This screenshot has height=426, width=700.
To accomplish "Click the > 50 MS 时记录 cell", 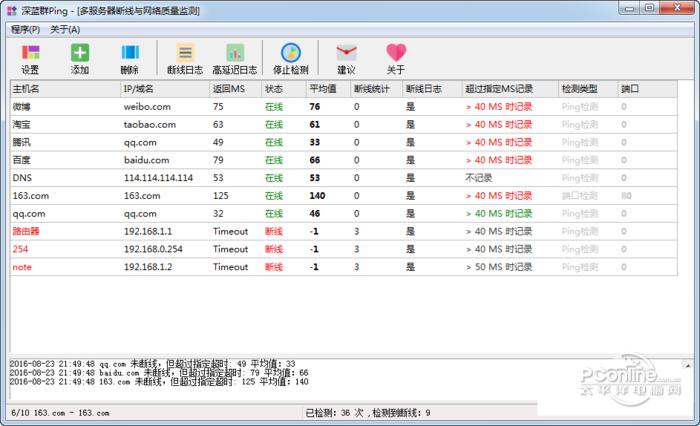I will point(499,267).
